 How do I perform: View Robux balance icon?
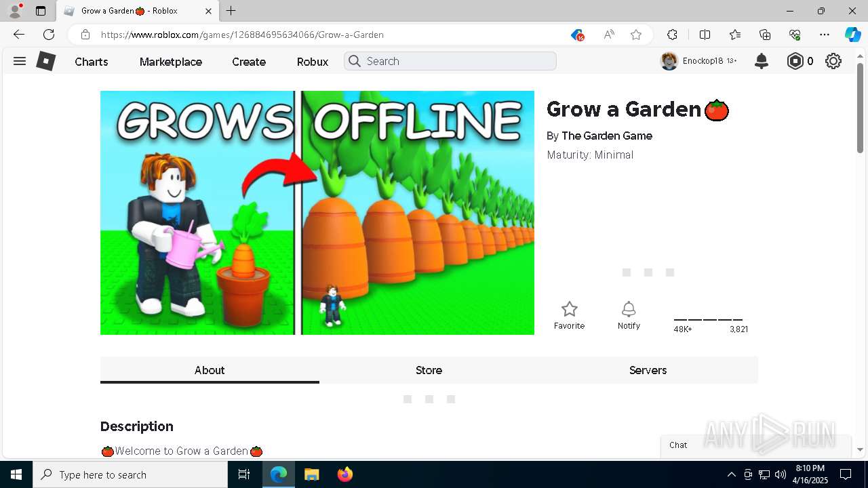point(795,61)
